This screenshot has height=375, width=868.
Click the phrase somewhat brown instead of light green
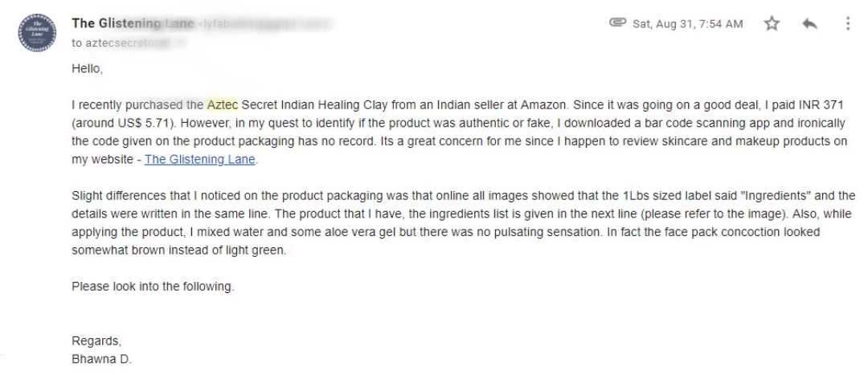(x=178, y=250)
